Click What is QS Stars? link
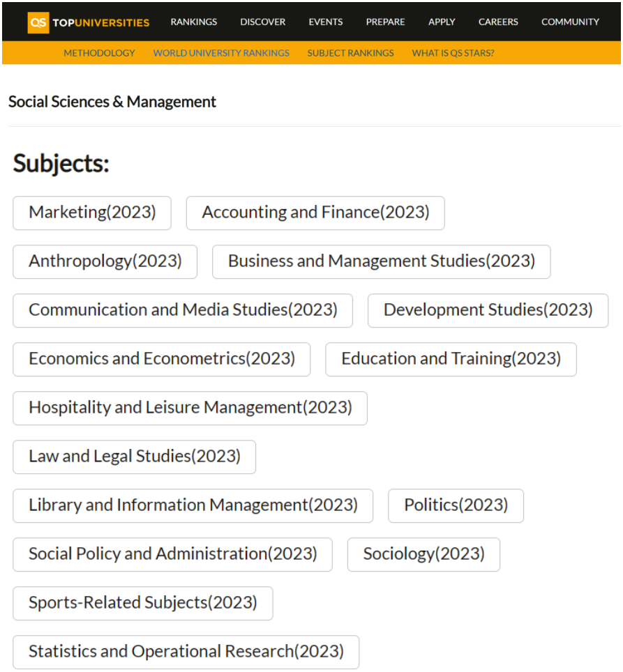 pyautogui.click(x=453, y=53)
